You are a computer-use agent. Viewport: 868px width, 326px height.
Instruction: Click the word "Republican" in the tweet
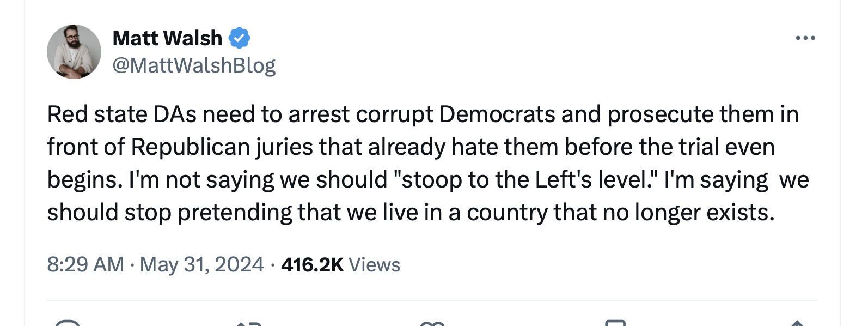tap(191, 147)
